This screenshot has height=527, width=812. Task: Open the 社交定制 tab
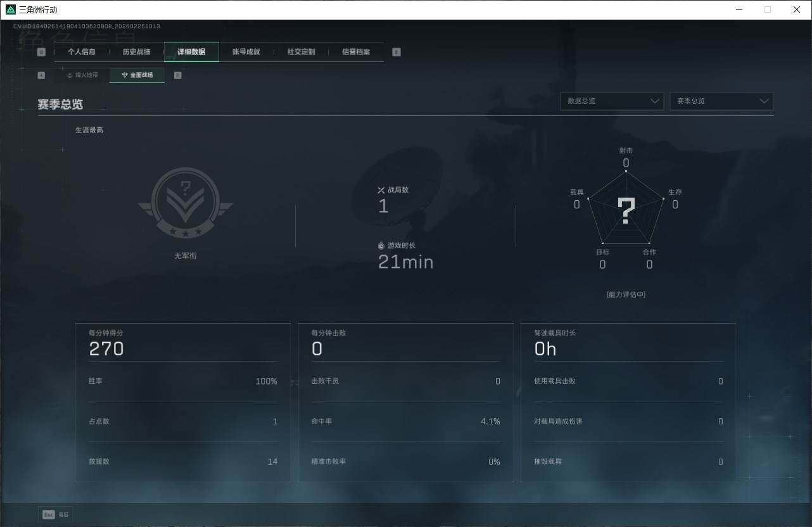point(301,52)
